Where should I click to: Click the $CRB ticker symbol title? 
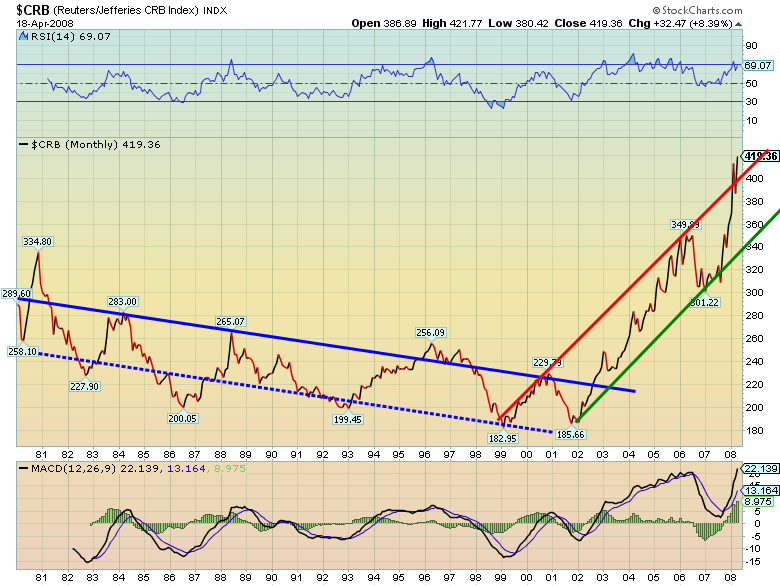(33, 10)
